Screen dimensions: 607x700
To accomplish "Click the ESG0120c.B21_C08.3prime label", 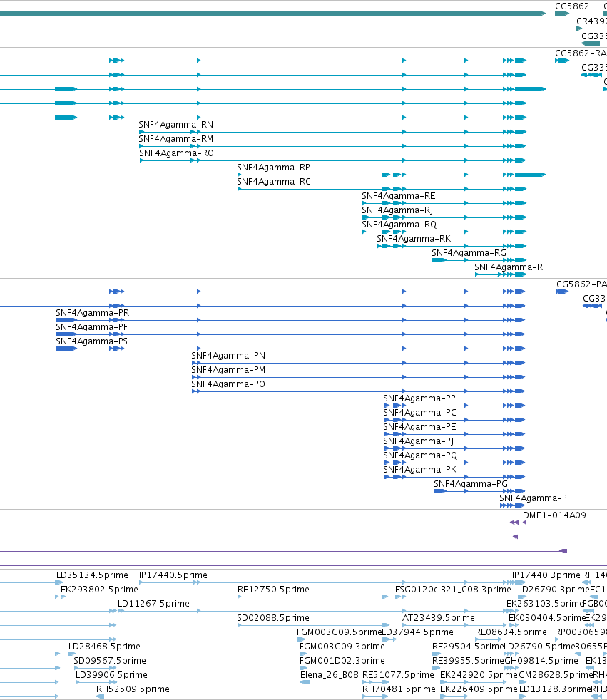I will click(x=453, y=590).
